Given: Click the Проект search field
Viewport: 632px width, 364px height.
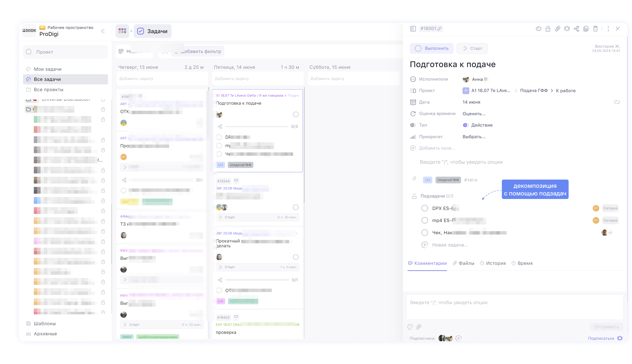Looking at the screenshot, I should click(65, 52).
